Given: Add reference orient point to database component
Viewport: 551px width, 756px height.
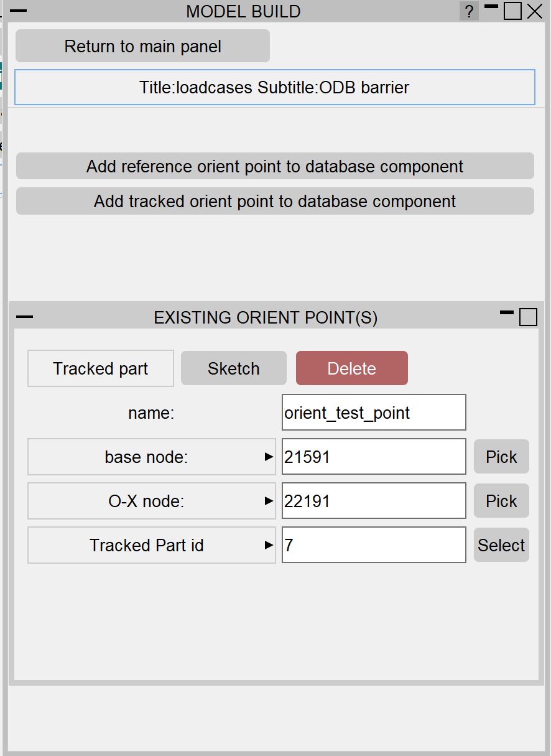Looking at the screenshot, I should [x=275, y=166].
